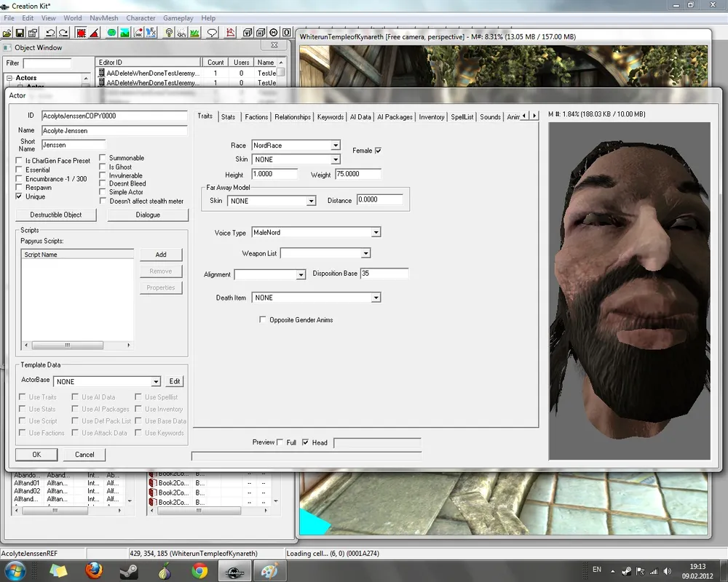This screenshot has width=728, height=582.
Task: Click the speech bubble dialogue toolbar icon
Action: click(212, 33)
